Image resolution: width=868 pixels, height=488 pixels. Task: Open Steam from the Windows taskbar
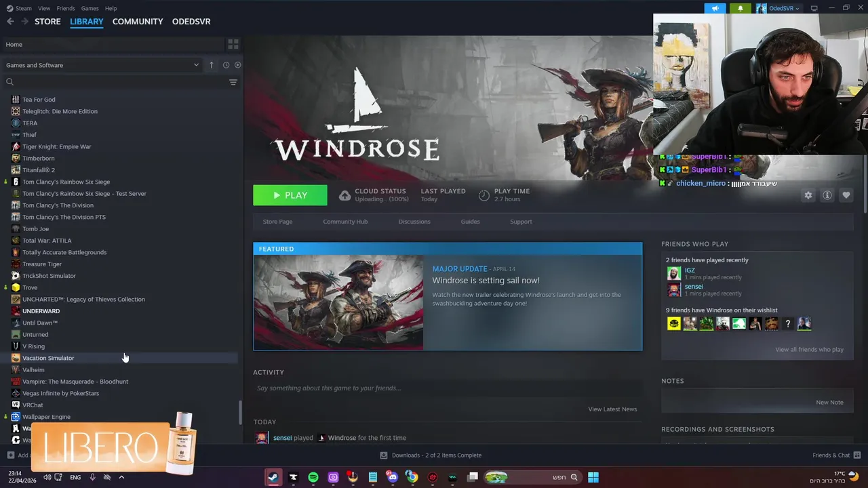tap(273, 477)
